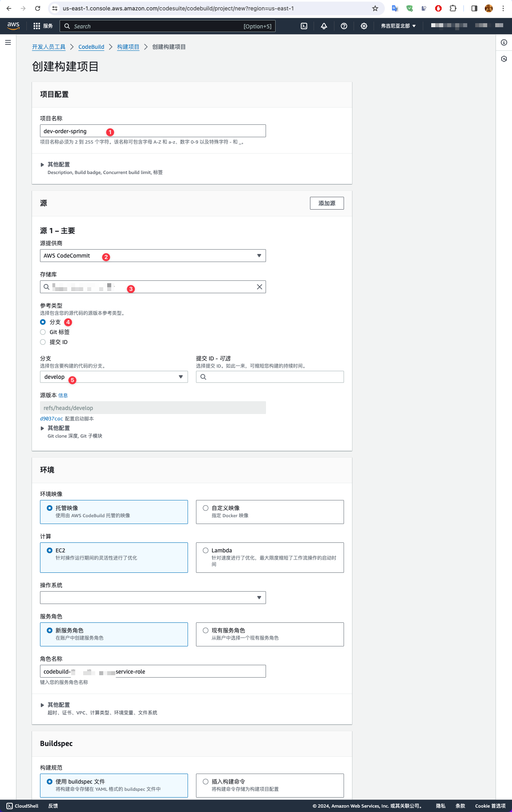The width and height of the screenshot is (512, 812).
Task: Open commit link d9037cac
Action: point(52,419)
